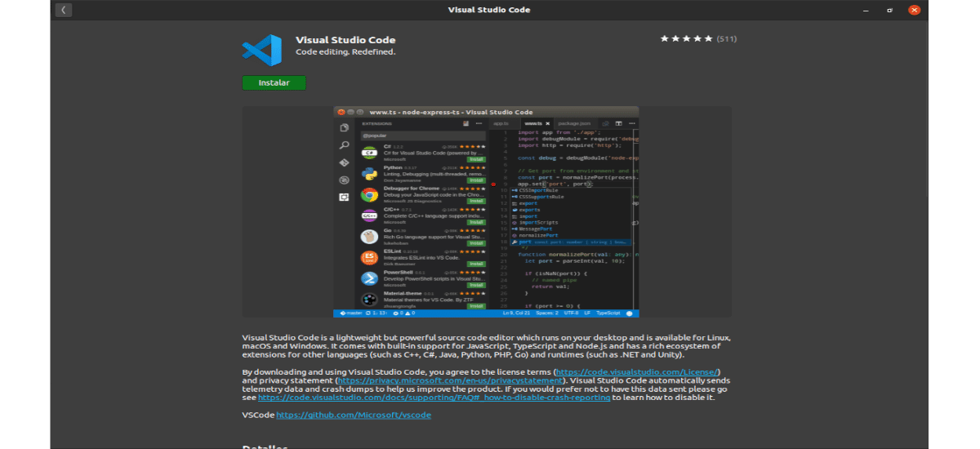Open the github.com/Microsoft/vscode link
Image resolution: width=980 pixels, height=449 pixels.
pos(354,415)
